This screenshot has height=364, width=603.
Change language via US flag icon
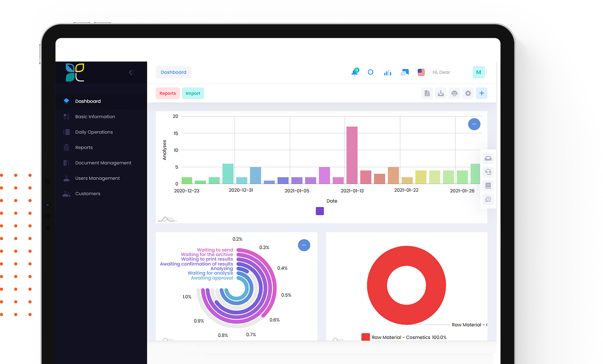(421, 72)
